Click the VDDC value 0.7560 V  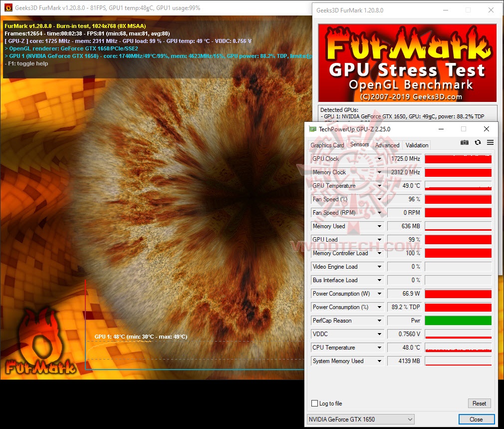(x=405, y=335)
